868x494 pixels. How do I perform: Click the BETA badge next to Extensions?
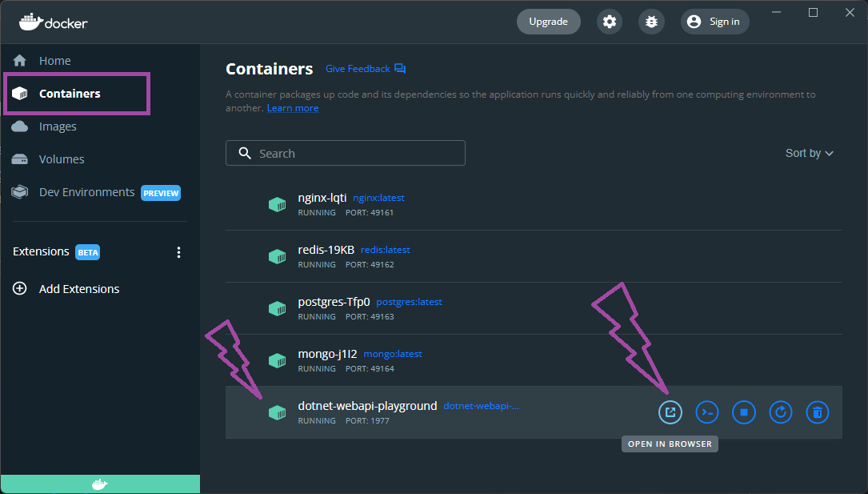tap(87, 252)
